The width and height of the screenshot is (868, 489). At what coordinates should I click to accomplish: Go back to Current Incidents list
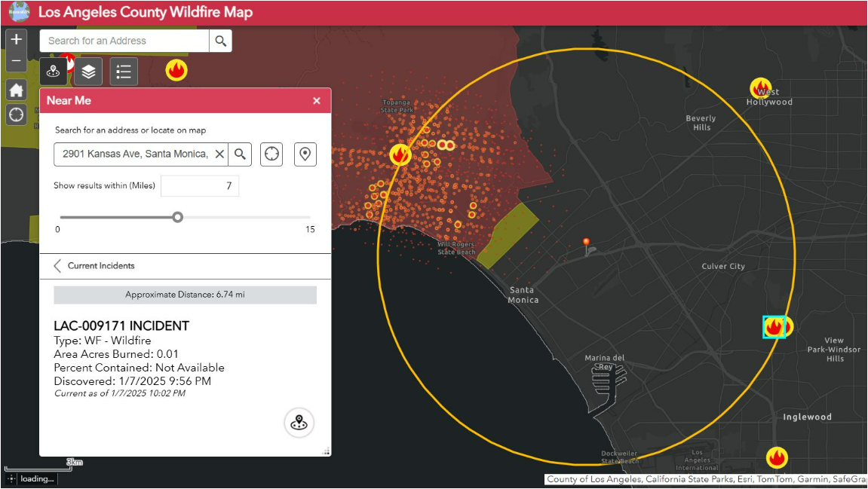tap(58, 266)
